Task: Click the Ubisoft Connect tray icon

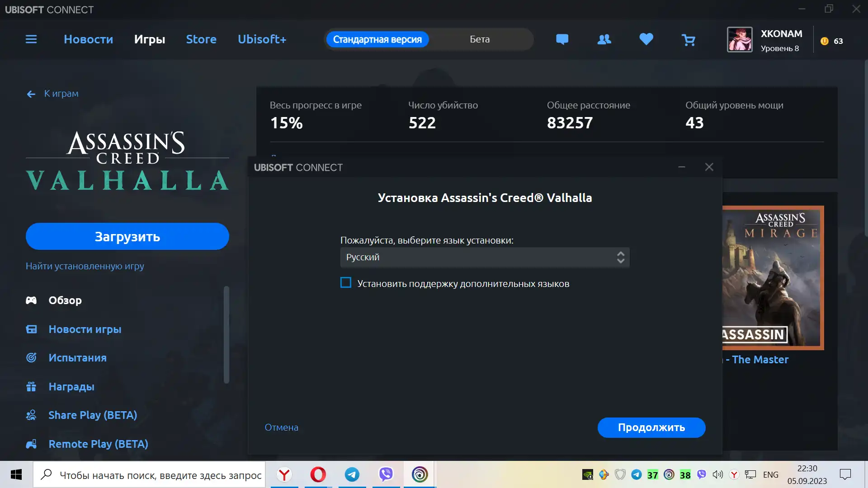Action: pyautogui.click(x=669, y=474)
